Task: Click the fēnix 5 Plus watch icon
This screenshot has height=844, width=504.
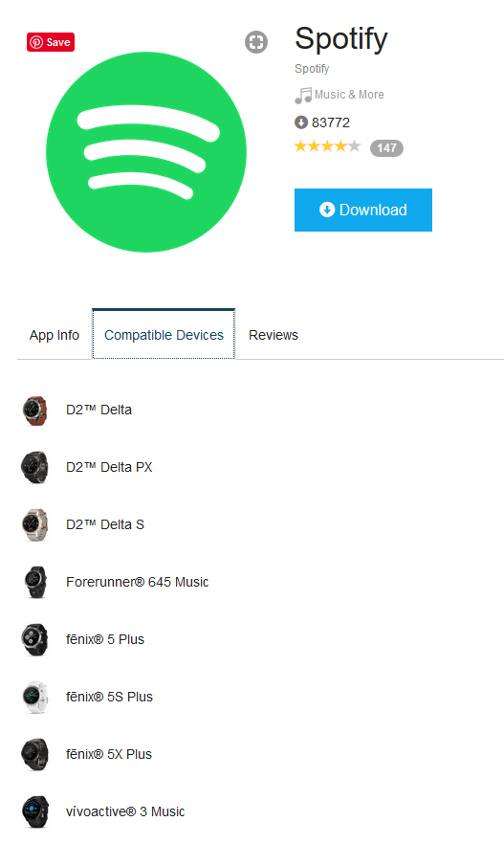Action: pyautogui.click(x=35, y=639)
